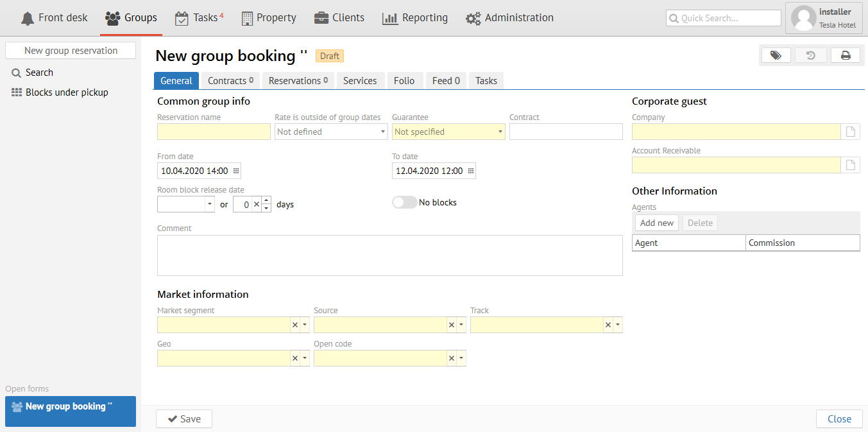Screen dimensions: 868x432
Task: Clear the room block days value
Action: click(x=256, y=204)
